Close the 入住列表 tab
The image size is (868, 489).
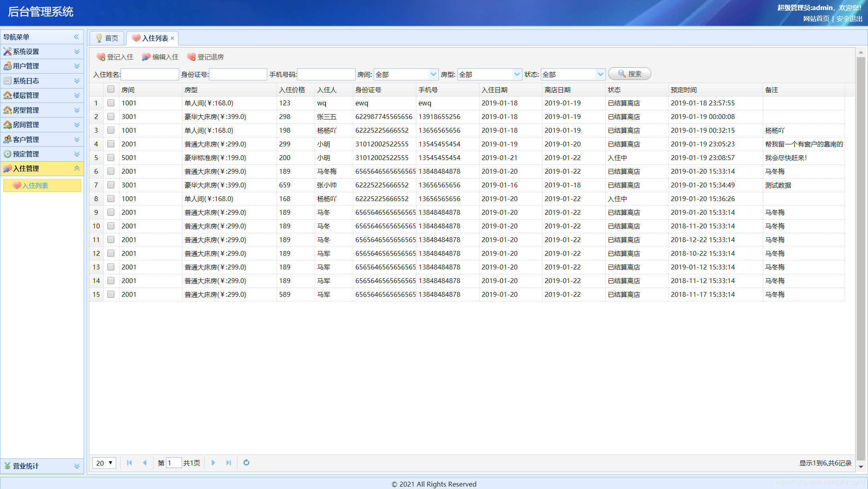click(172, 38)
